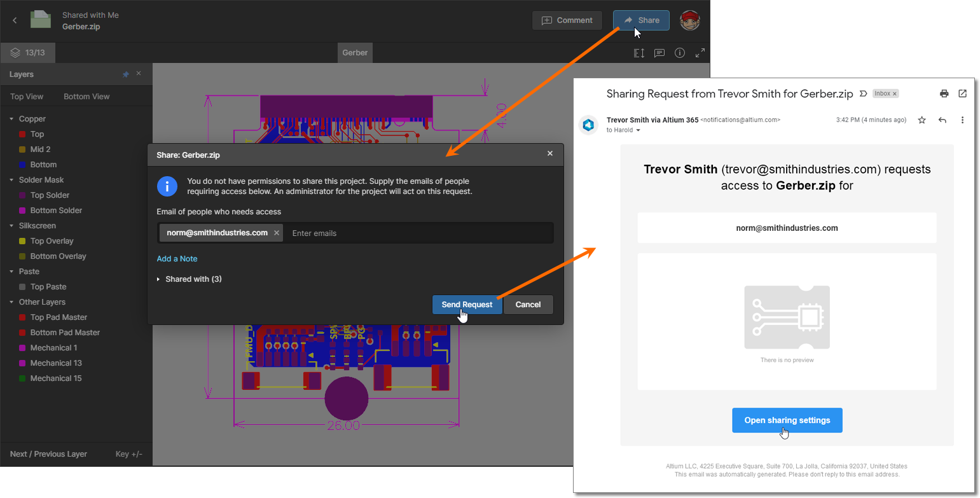
Task: Open the info panel icon
Action: [680, 53]
